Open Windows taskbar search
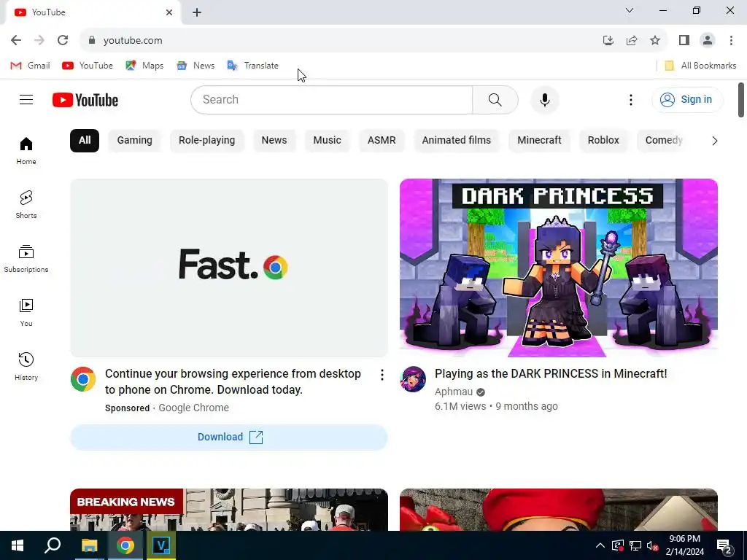This screenshot has height=560, width=747. (53, 545)
